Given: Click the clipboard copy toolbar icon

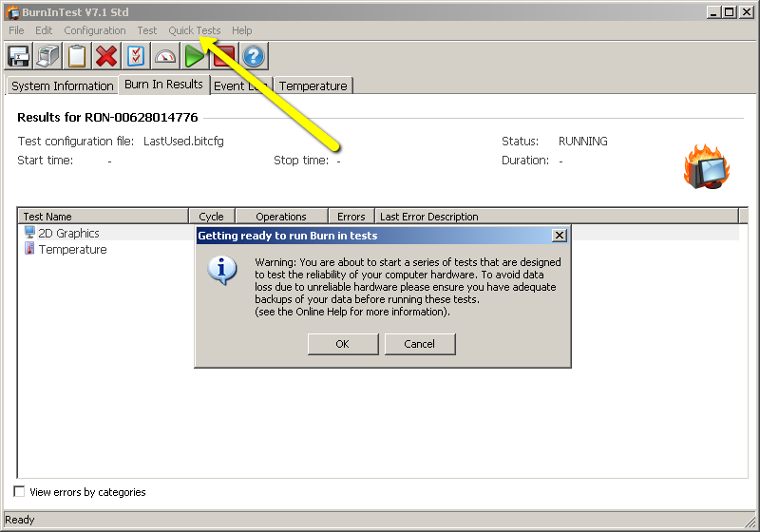Looking at the screenshot, I should point(77,56).
